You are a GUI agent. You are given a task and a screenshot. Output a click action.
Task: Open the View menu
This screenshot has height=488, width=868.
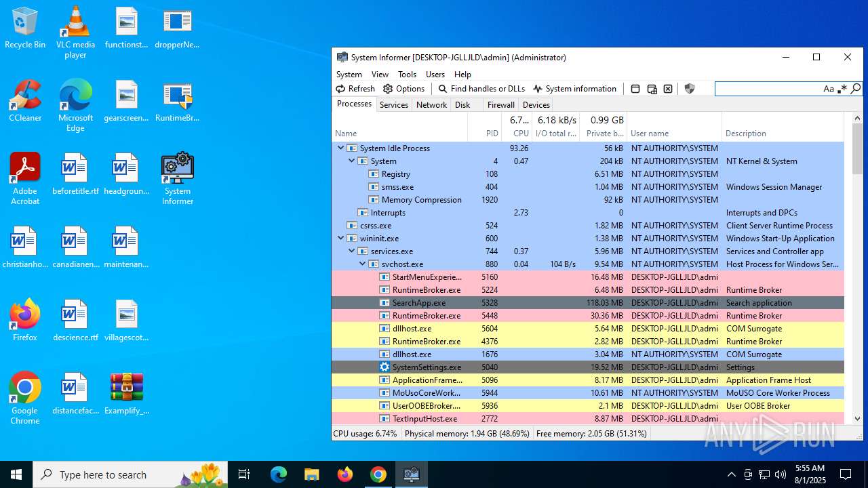click(380, 75)
